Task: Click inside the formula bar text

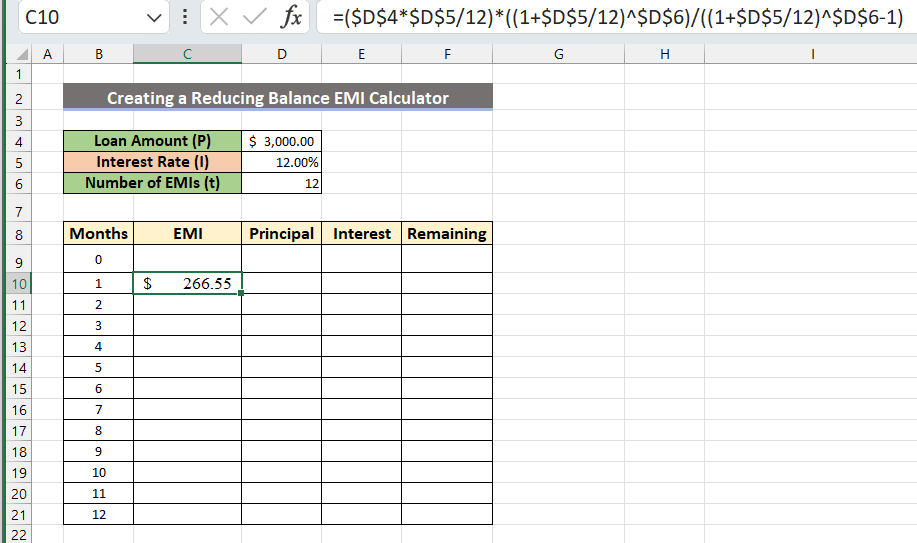Action: (x=618, y=17)
